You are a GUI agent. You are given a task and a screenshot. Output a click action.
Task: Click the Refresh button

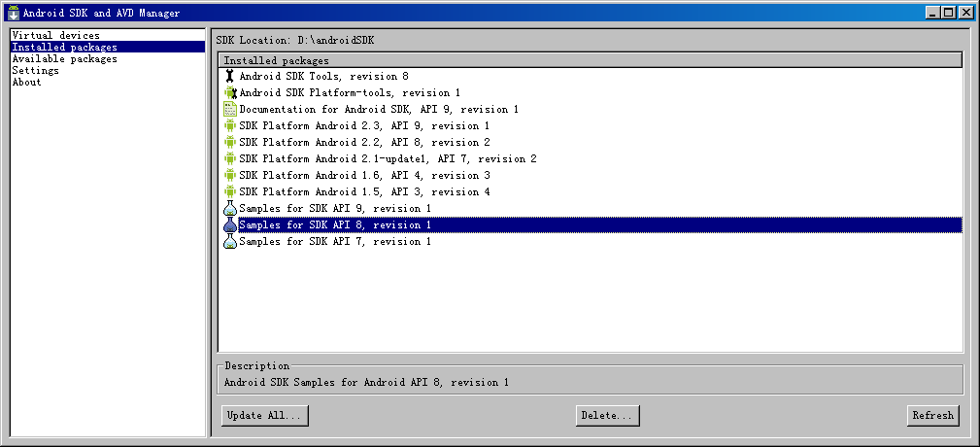point(933,415)
